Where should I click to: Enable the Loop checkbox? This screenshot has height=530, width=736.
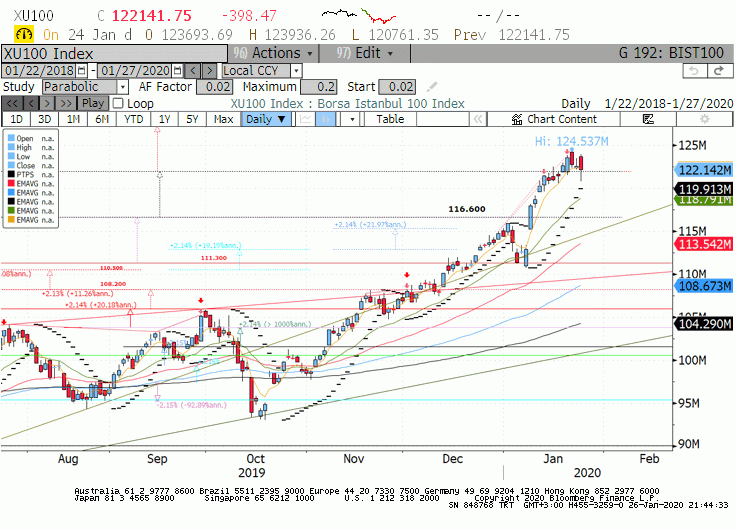tap(118, 103)
